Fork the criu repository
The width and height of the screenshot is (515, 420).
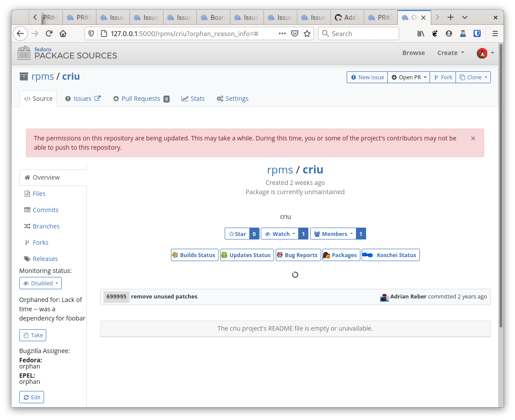click(x=443, y=77)
